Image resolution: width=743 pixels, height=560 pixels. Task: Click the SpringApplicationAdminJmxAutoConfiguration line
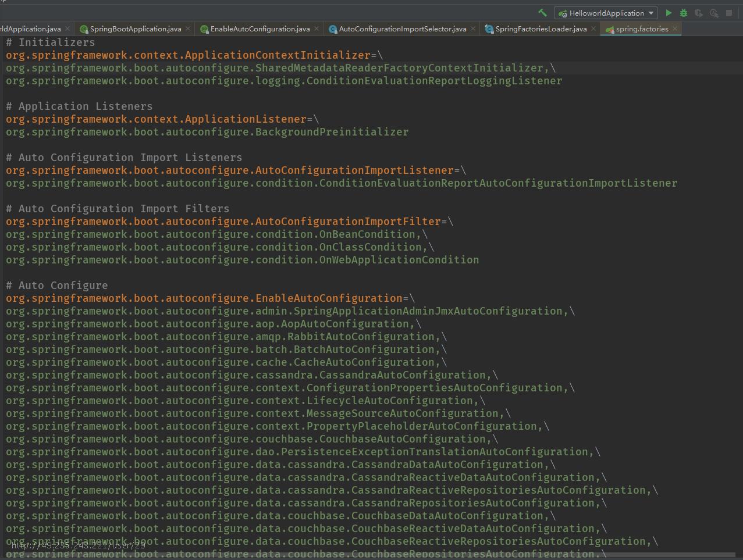point(290,311)
